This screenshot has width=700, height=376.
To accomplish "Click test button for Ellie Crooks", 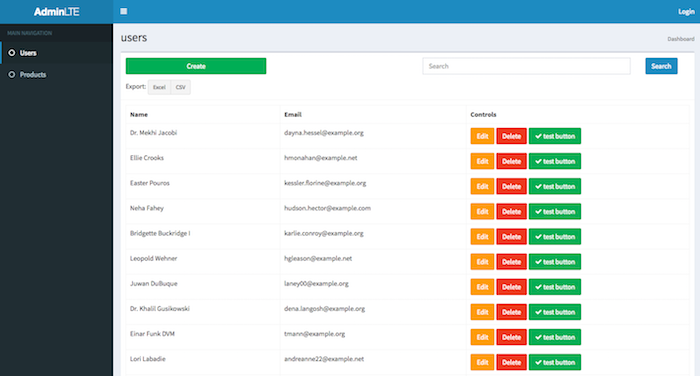I will [555, 161].
